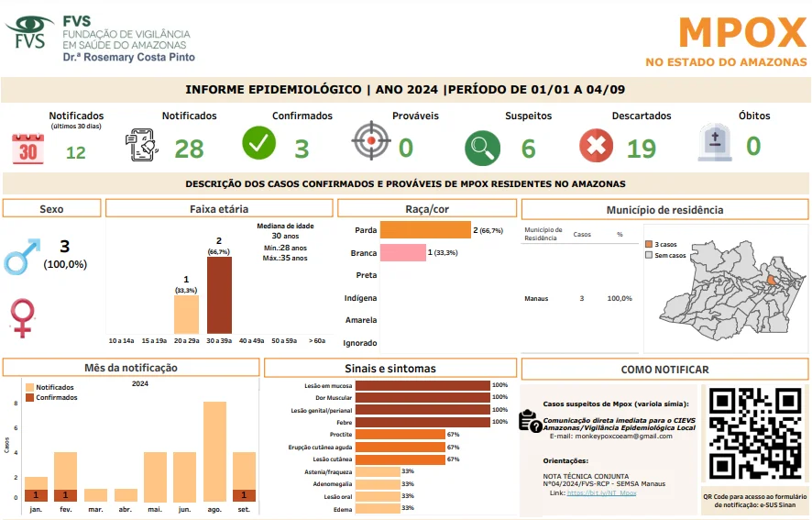Click the Confirmados legend swatch in monthly chart

(x=29, y=397)
